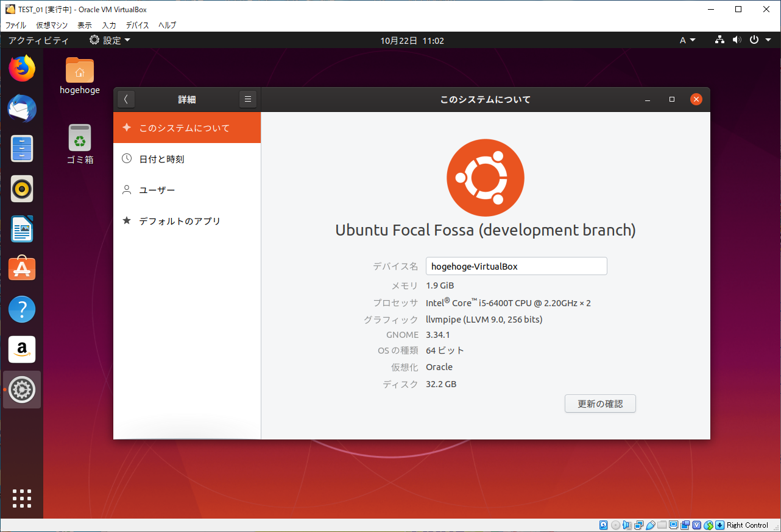Click Ubuntu Focal Fossa heading text
The image size is (781, 532).
tap(486, 230)
